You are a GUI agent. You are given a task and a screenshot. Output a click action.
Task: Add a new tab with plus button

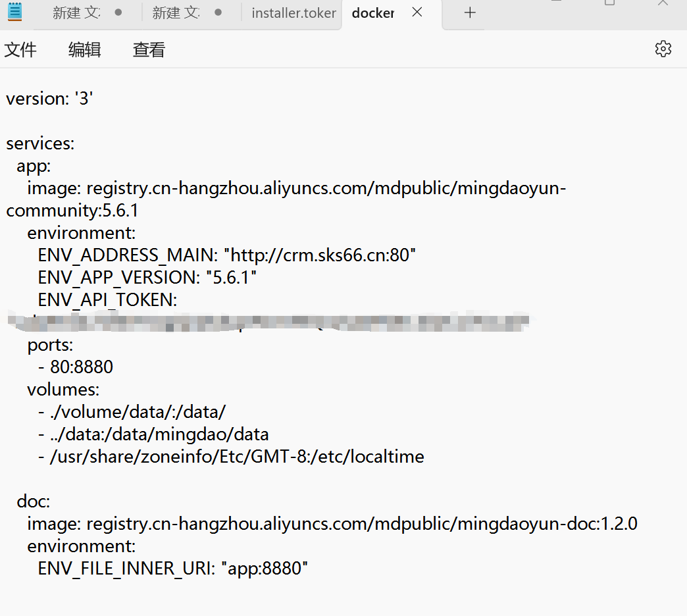(x=470, y=13)
